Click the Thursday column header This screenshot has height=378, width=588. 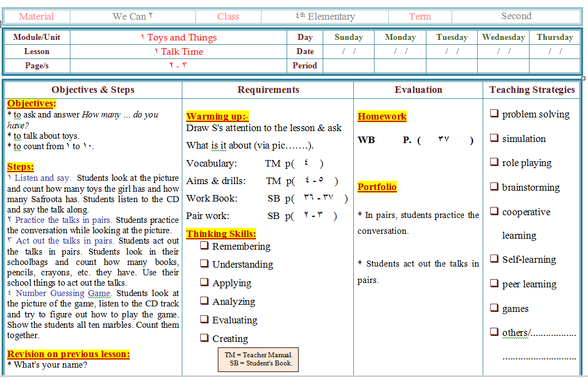coord(555,37)
